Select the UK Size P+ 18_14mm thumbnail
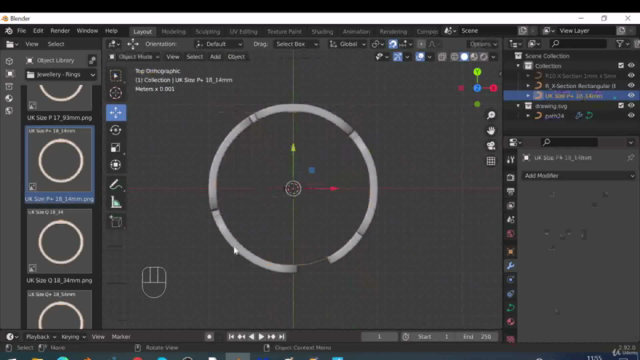The height and width of the screenshot is (360, 640). (x=60, y=164)
